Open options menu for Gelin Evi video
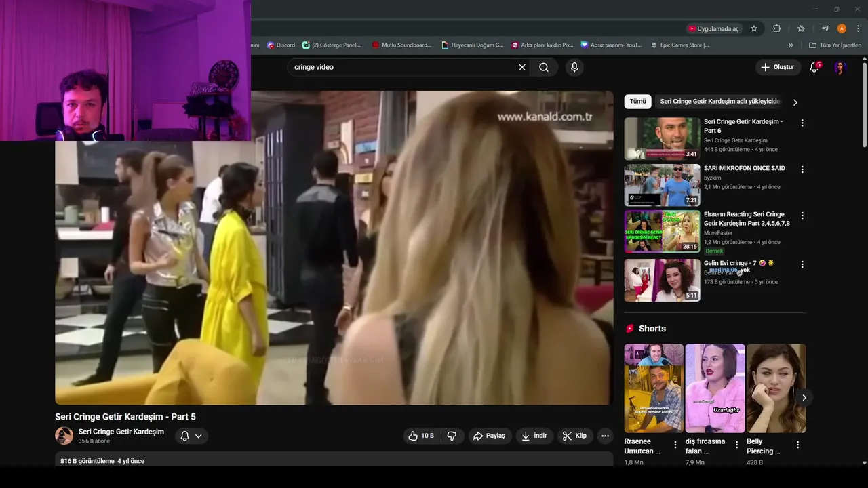This screenshot has height=488, width=868. tap(802, 264)
